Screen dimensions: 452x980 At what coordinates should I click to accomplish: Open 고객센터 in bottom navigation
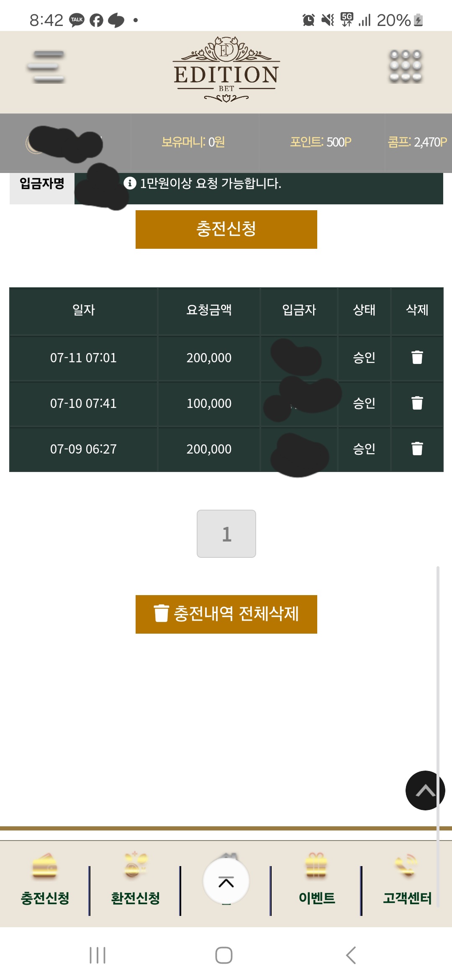[x=407, y=880]
